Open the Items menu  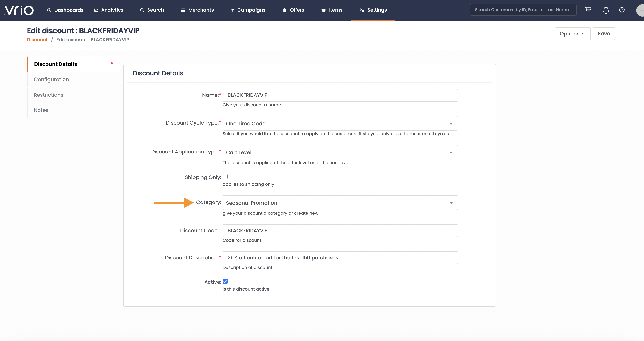click(x=332, y=10)
